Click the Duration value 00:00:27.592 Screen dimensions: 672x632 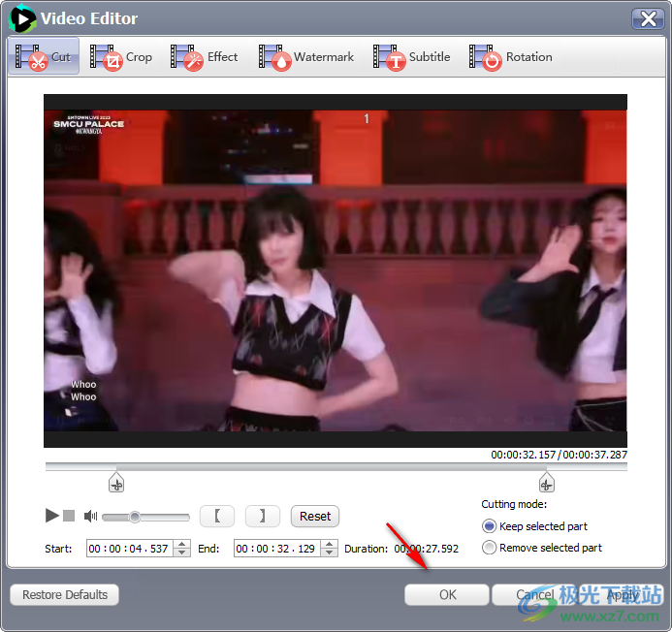(x=426, y=549)
